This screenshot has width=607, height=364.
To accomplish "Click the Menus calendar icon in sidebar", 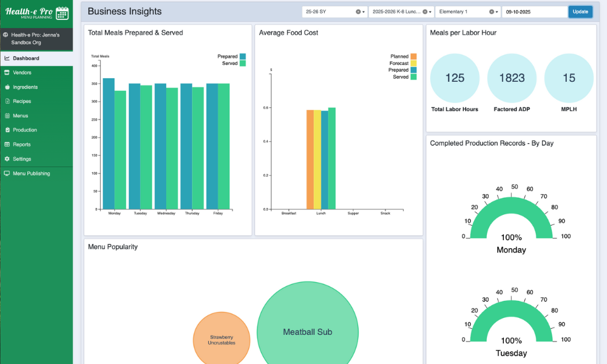I will click(x=7, y=116).
